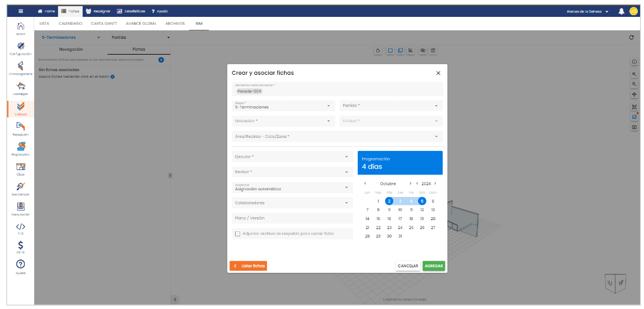The image size is (644, 309).
Task: Expand the Ejecutor dropdown
Action: pos(292,156)
